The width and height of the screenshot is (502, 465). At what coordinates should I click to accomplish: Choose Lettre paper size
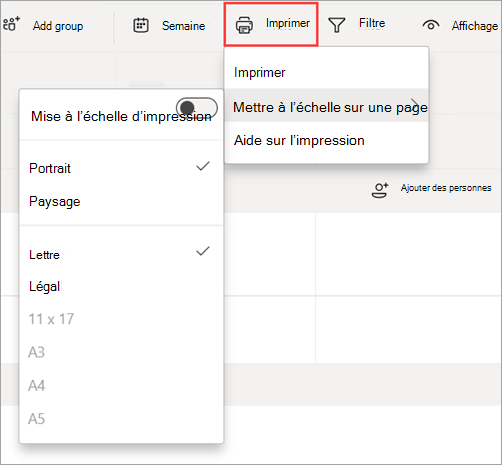(121, 255)
